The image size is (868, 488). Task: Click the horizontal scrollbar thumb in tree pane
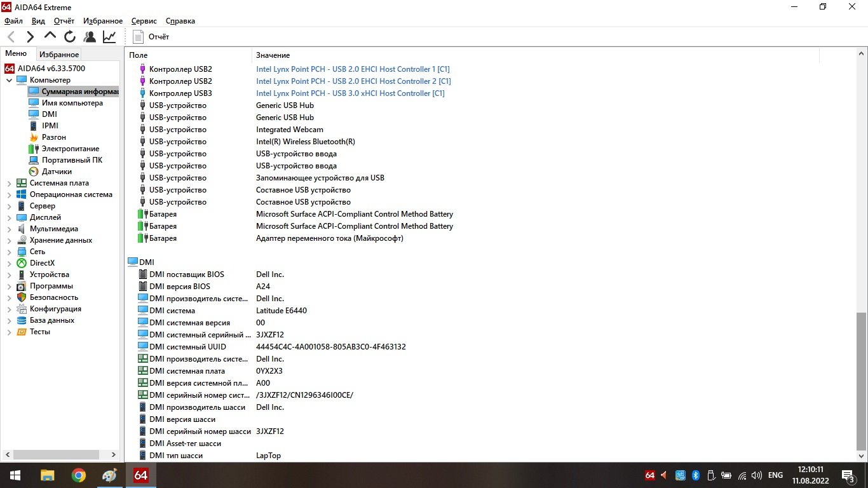[x=56, y=455]
